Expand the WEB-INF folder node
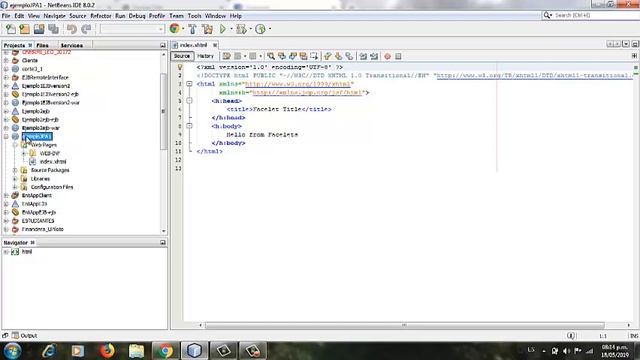This screenshot has width=640, height=360. click(24, 153)
